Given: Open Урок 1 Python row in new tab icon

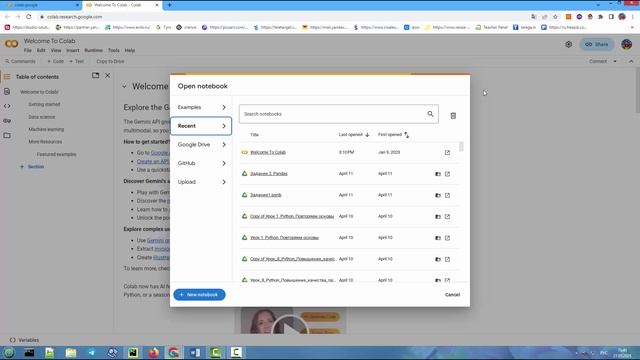Looking at the screenshot, I should [447, 238].
